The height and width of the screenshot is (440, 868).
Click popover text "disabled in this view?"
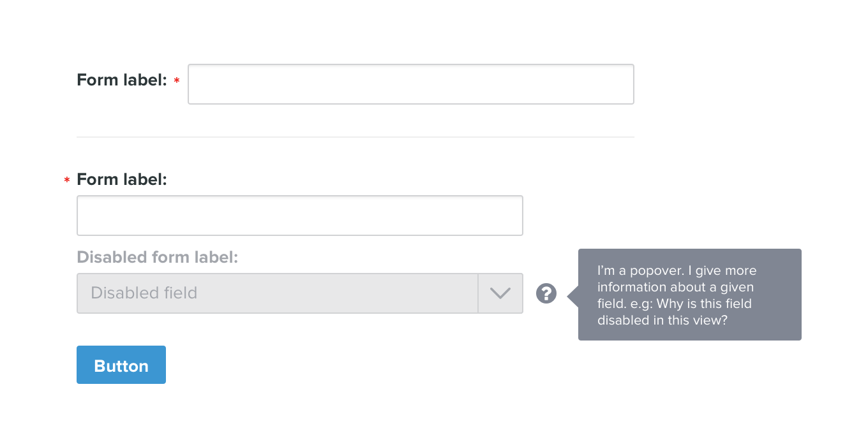coord(662,320)
